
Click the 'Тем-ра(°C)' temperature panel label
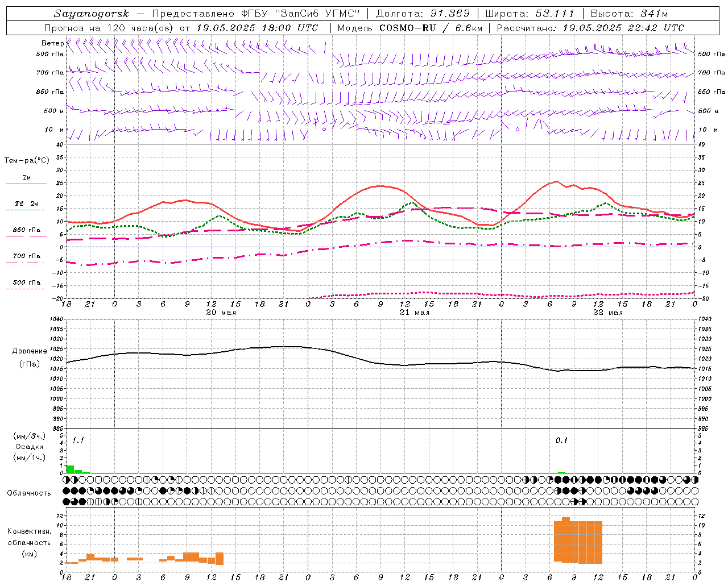coord(27,160)
